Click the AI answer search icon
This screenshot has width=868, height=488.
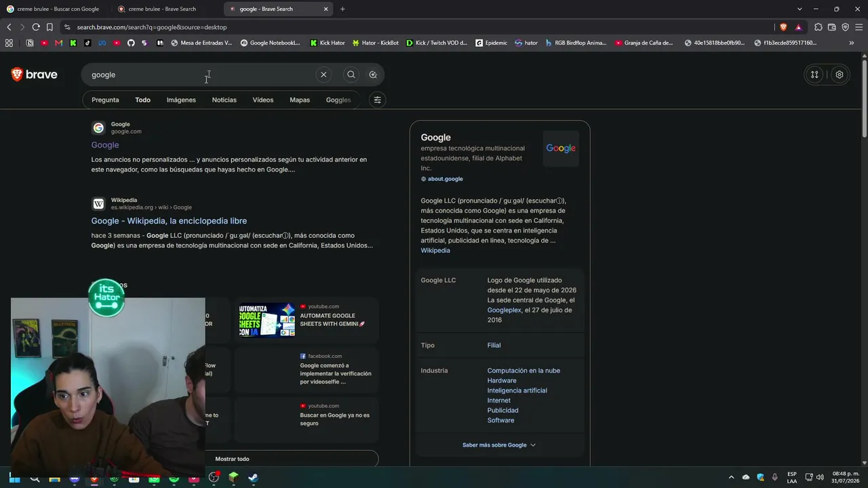(373, 75)
